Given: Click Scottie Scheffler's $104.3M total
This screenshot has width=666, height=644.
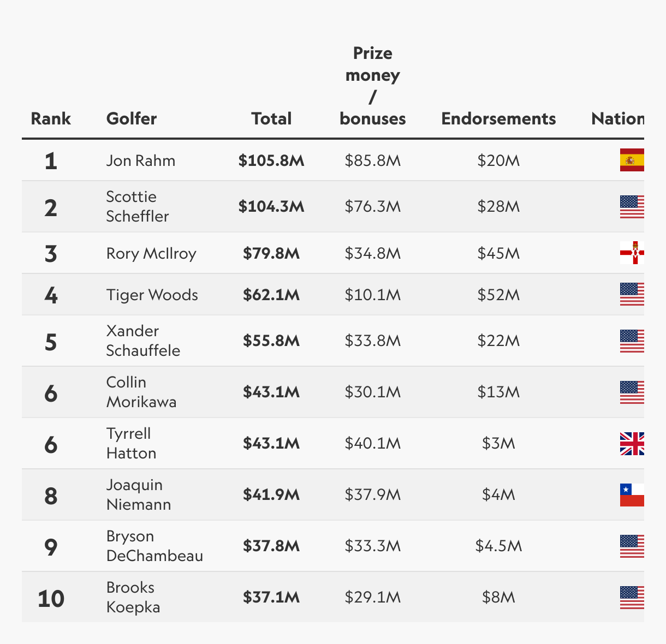Looking at the screenshot, I should (271, 206).
